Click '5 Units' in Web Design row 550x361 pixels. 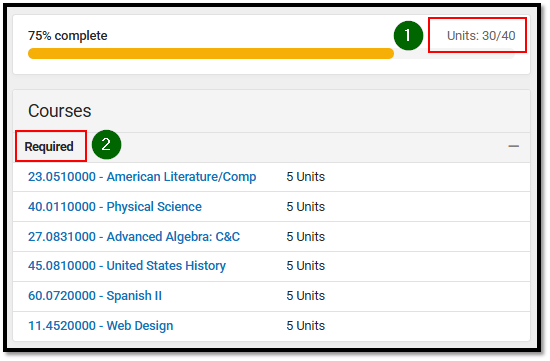point(306,326)
